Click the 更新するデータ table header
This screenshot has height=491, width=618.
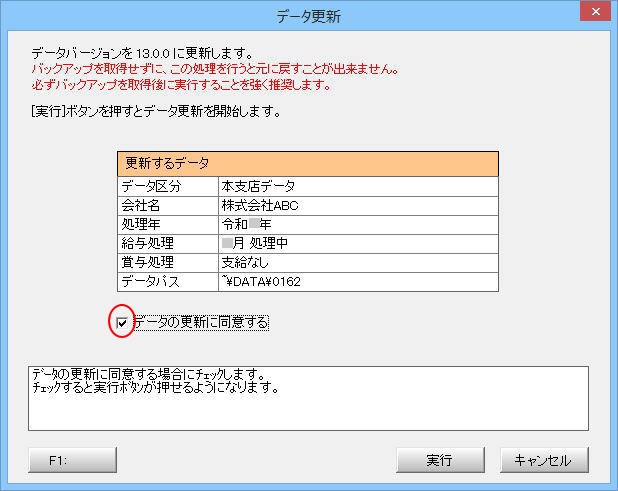308,164
